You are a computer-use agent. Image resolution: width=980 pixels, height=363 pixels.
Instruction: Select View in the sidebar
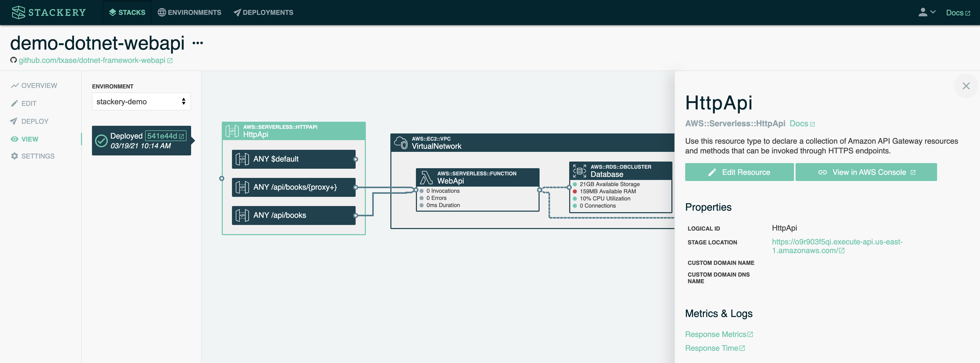[25, 139]
